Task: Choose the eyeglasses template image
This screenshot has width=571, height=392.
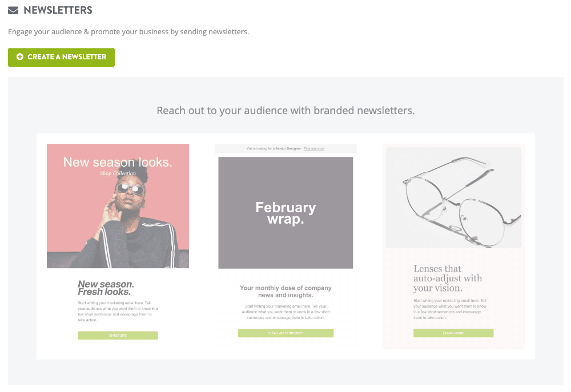Action: click(x=453, y=197)
